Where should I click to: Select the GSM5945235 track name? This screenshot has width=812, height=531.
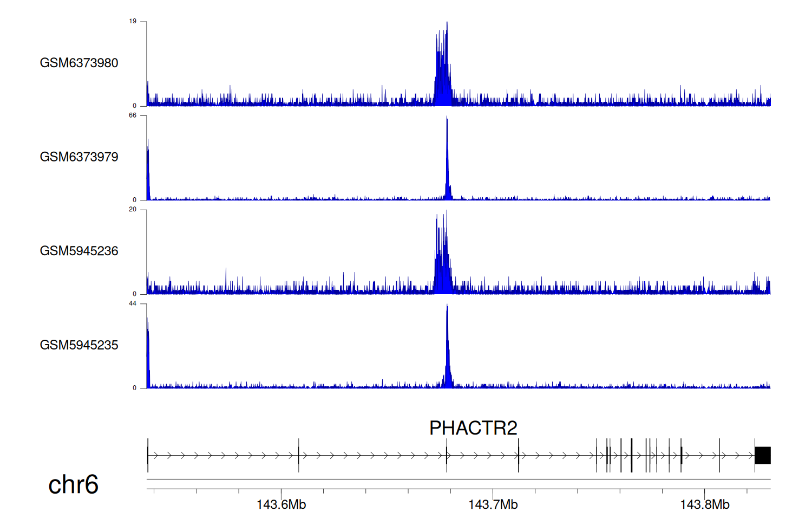click(x=79, y=345)
